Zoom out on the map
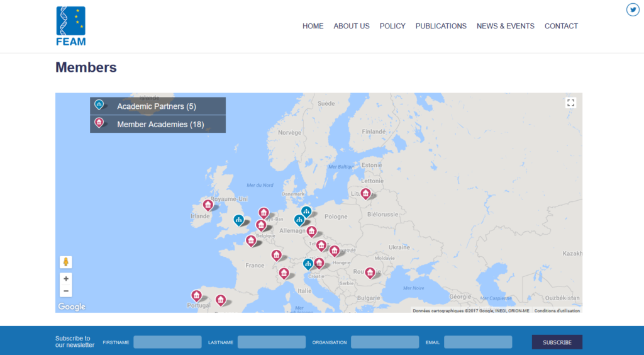The height and width of the screenshot is (355, 644). (66, 291)
